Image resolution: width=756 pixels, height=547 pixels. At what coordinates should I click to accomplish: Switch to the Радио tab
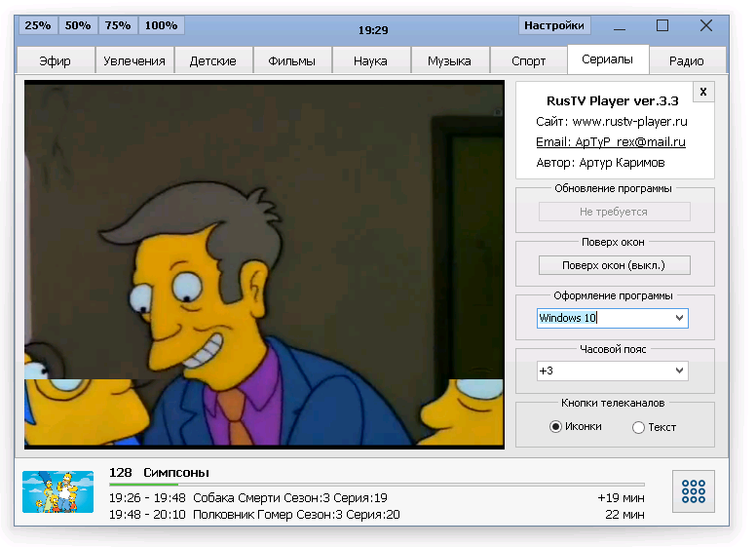click(x=687, y=60)
